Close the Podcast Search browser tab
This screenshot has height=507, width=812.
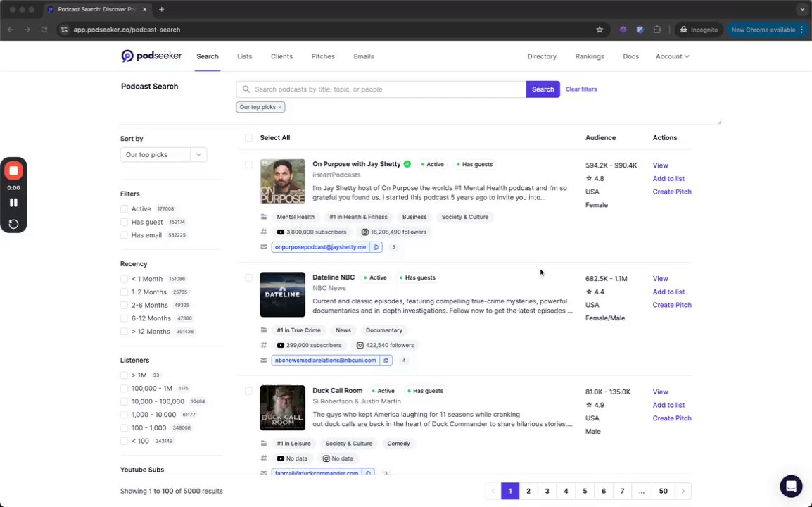click(144, 9)
